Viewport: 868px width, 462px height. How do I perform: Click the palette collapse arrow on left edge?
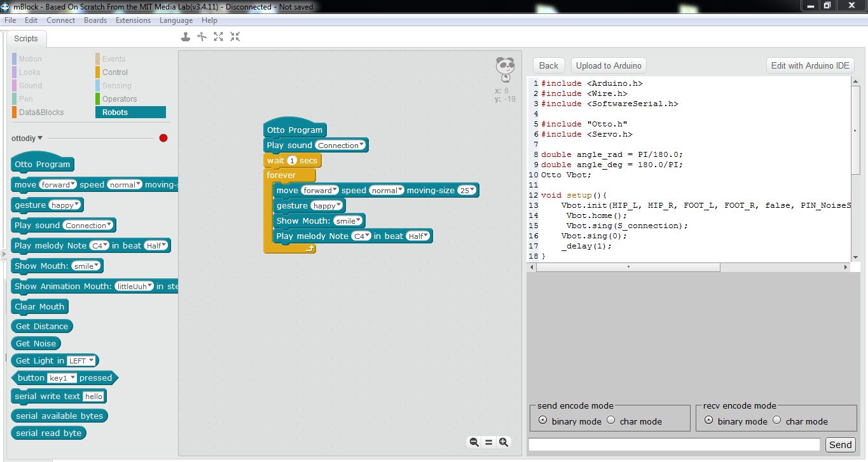coord(4,254)
